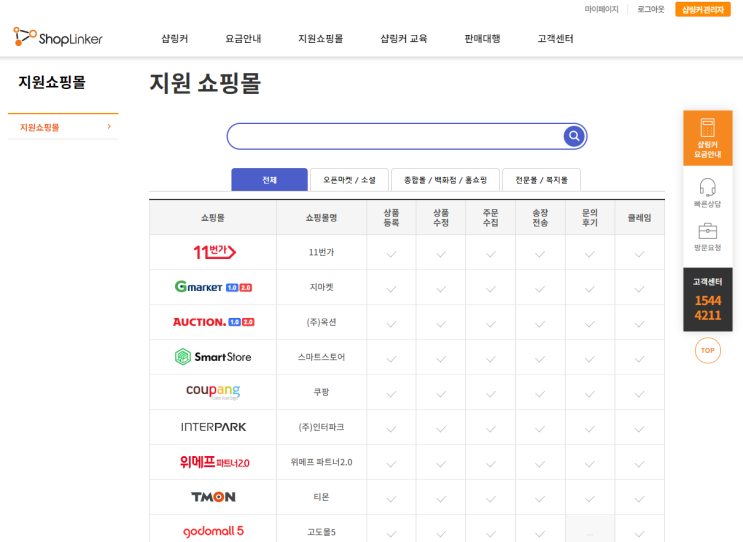Click the 지마켓 주문수집 checkmark

490,289
